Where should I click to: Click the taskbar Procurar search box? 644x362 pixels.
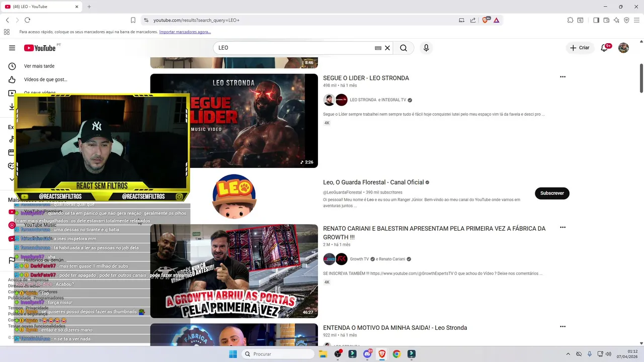pos(278,354)
